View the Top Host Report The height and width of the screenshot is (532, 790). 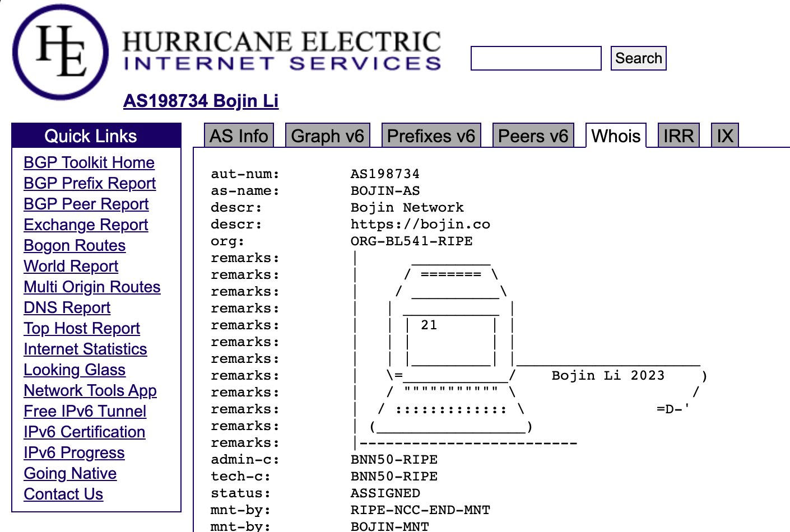(x=82, y=328)
